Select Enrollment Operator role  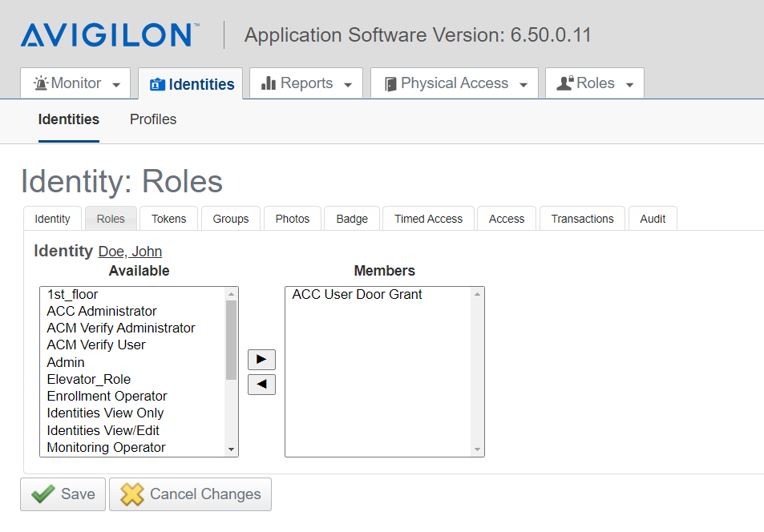click(132, 396)
